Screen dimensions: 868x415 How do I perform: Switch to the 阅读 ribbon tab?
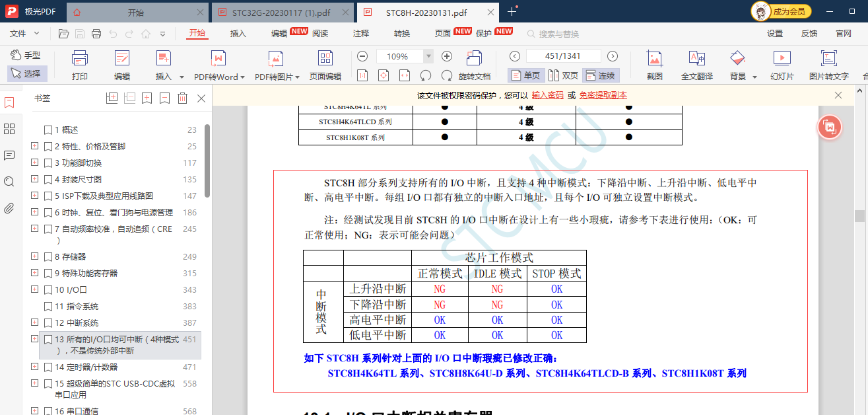pos(320,34)
